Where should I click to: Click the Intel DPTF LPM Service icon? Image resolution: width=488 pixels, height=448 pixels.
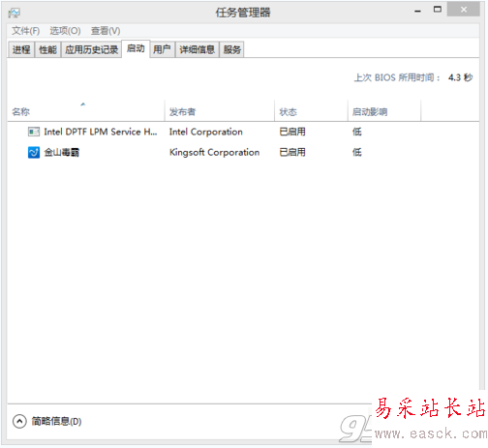(34, 132)
